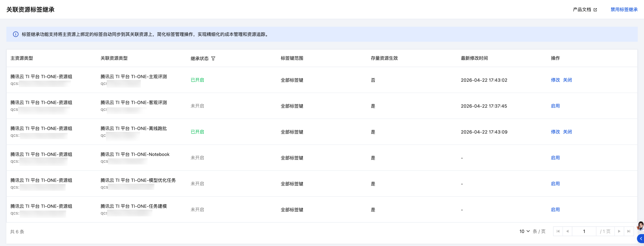Open product docs external link icon

coord(595,10)
